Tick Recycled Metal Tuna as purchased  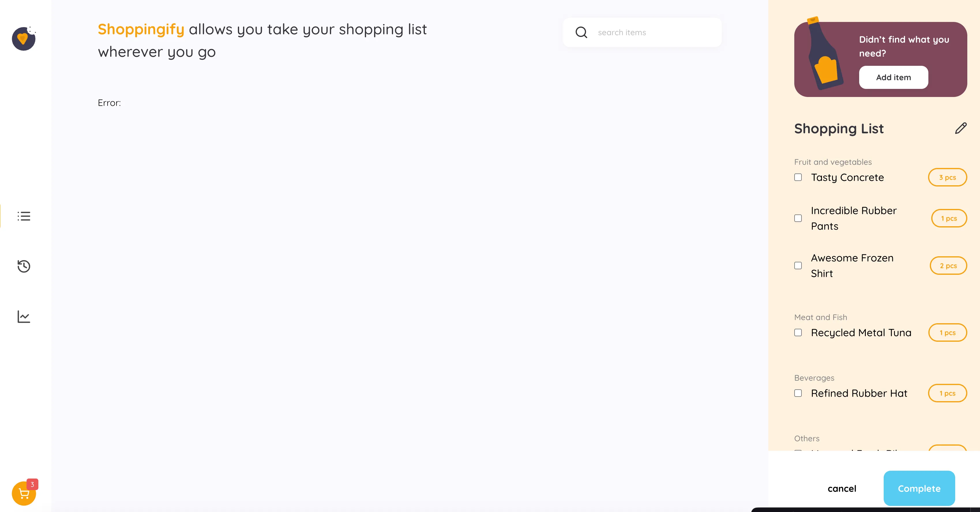[x=798, y=333]
